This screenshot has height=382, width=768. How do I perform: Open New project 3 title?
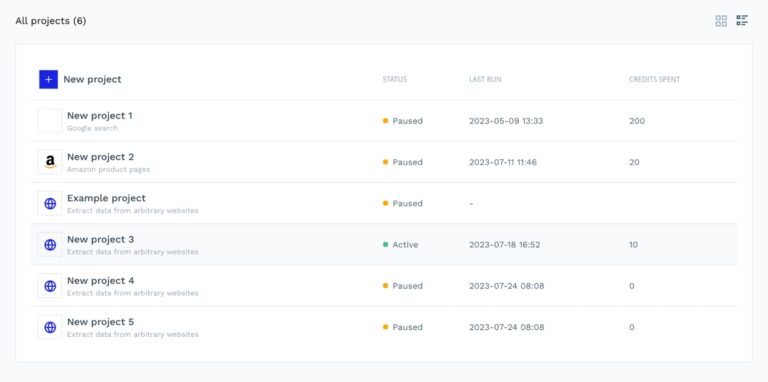click(100, 239)
